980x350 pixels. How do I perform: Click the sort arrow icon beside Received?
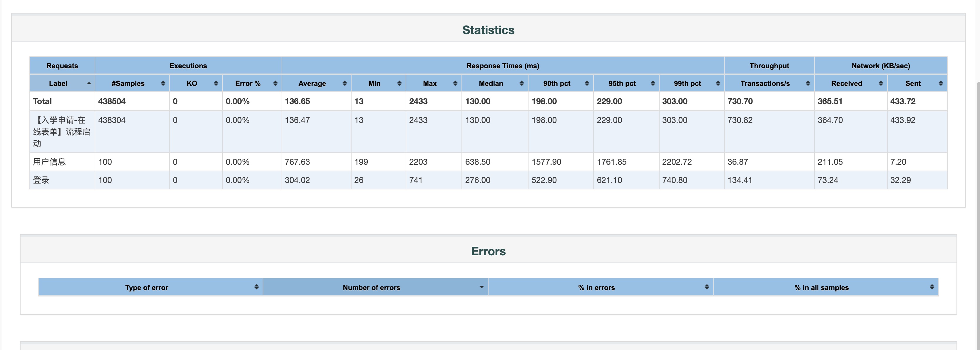881,84
